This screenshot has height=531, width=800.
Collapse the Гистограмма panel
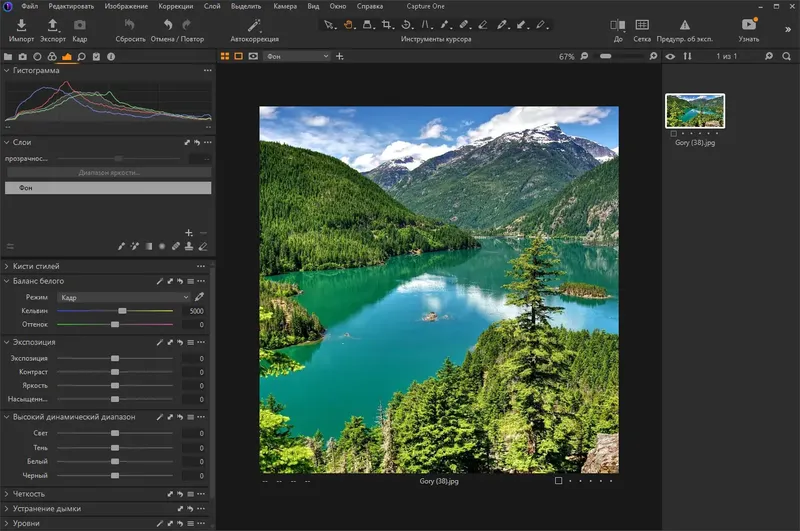click(7, 70)
